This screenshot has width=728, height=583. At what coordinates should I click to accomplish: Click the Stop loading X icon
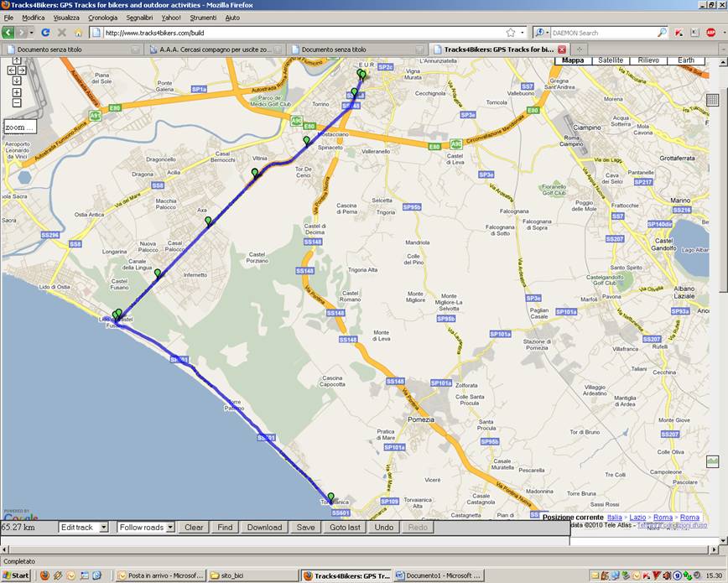(61, 33)
